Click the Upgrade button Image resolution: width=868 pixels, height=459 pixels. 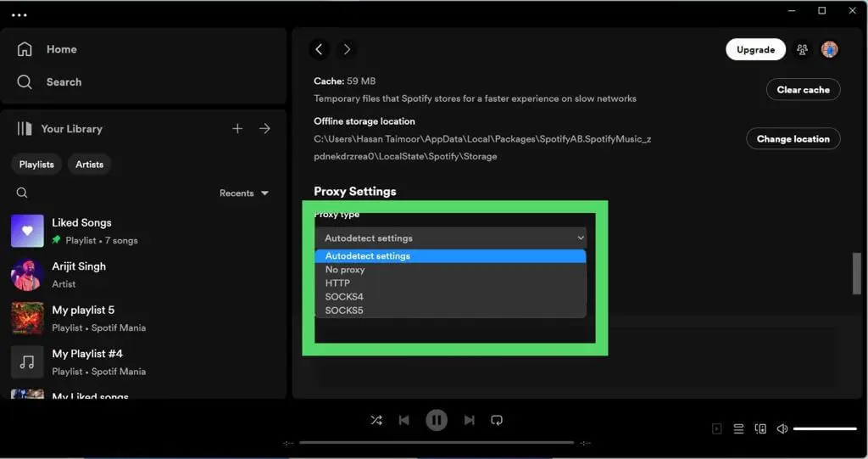click(x=755, y=49)
